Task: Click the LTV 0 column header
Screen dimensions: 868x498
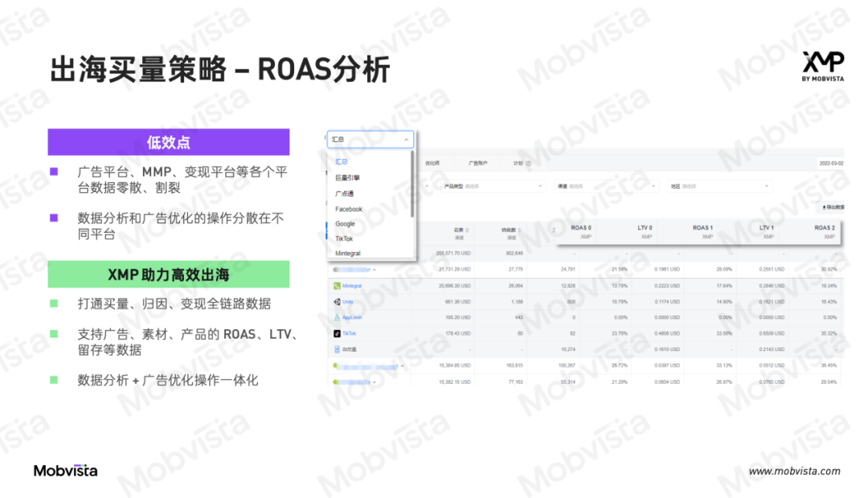Action: 645,228
